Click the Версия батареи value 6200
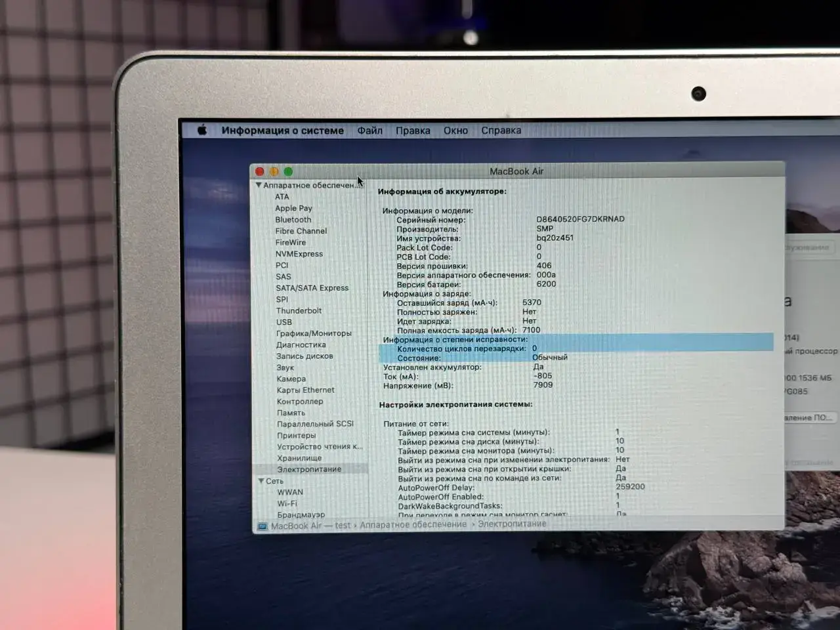Screen dimensions: 840x630 point(546,284)
